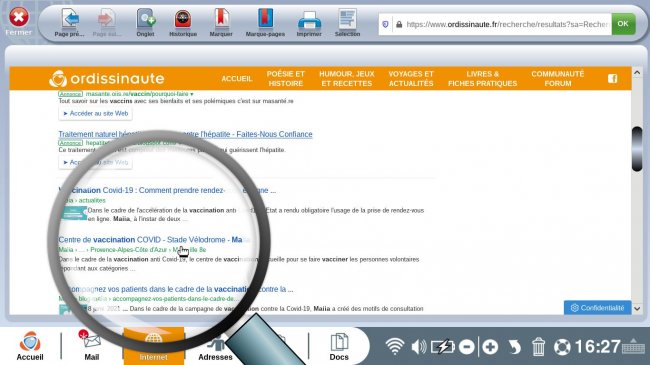Open Vaccination Covid-19 rendez-vous result
Screen dimensions: 650x365
[167, 190]
